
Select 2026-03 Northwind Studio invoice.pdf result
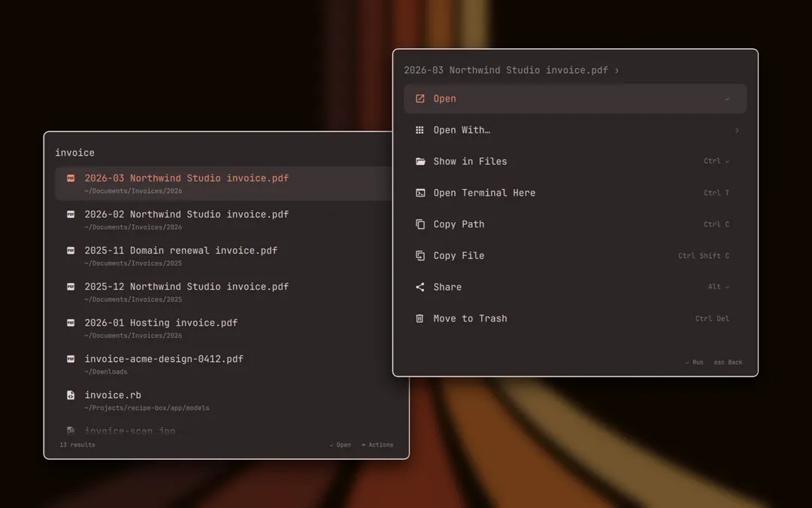pos(224,184)
